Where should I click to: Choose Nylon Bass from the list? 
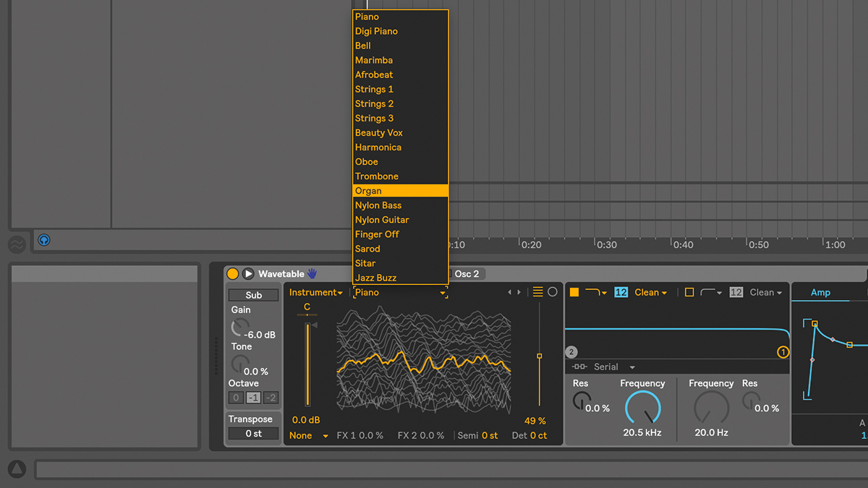(401, 205)
